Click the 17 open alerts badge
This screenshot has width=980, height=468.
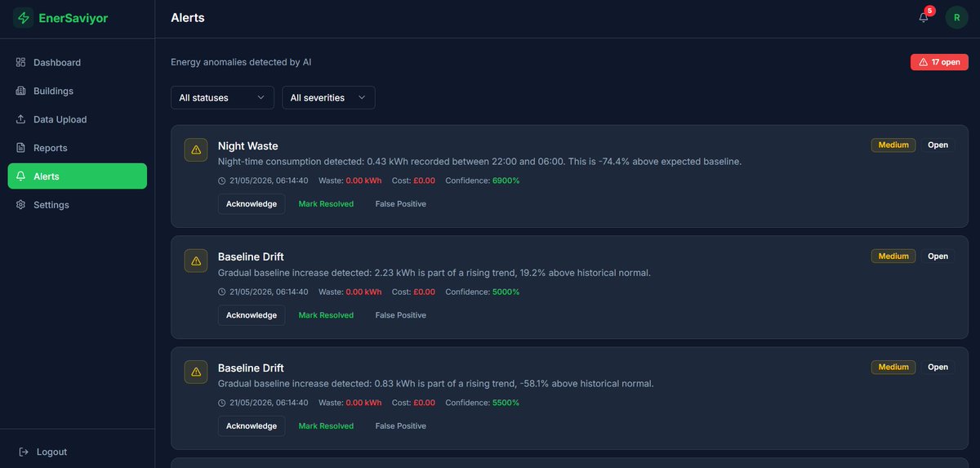click(x=939, y=62)
